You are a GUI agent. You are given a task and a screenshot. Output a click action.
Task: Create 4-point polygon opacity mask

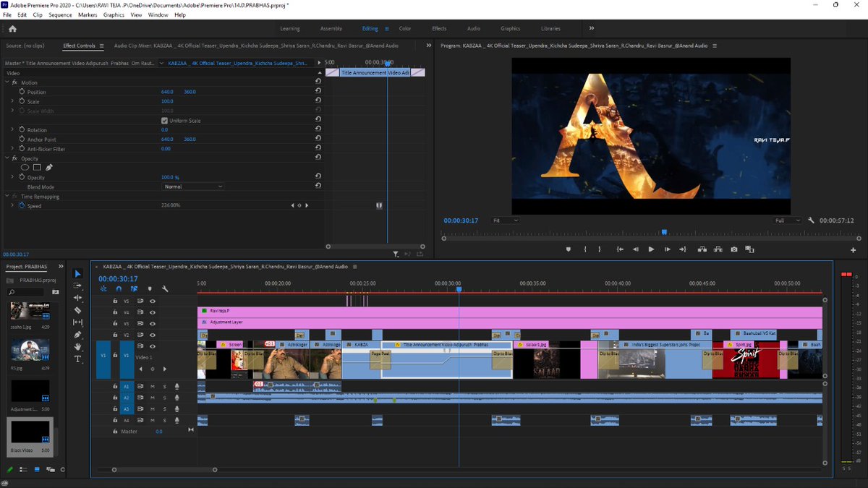[37, 168]
